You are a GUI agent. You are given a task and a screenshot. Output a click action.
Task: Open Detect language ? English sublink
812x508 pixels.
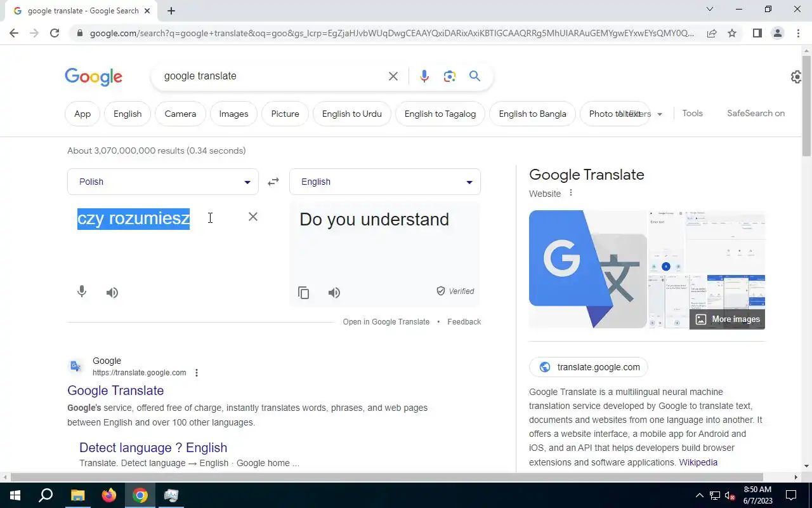tap(153, 448)
